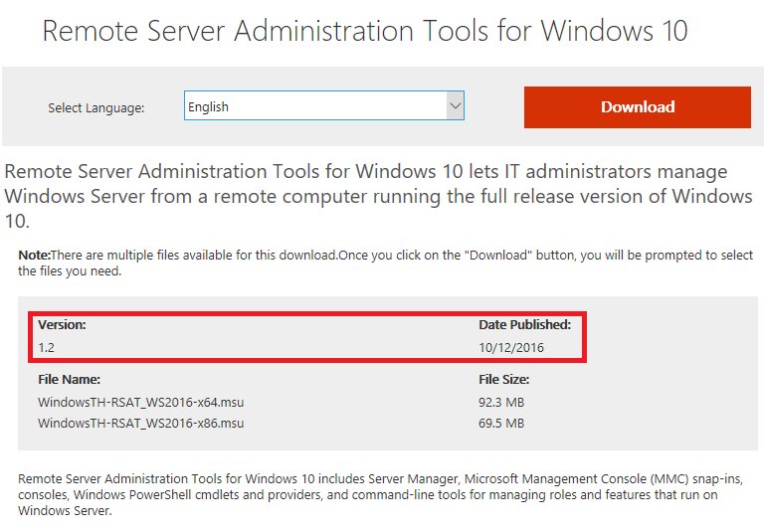The width and height of the screenshot is (764, 532).
Task: Select the WindowsTH-RSAT_WS2016-x86.msu file name
Action: 141,423
